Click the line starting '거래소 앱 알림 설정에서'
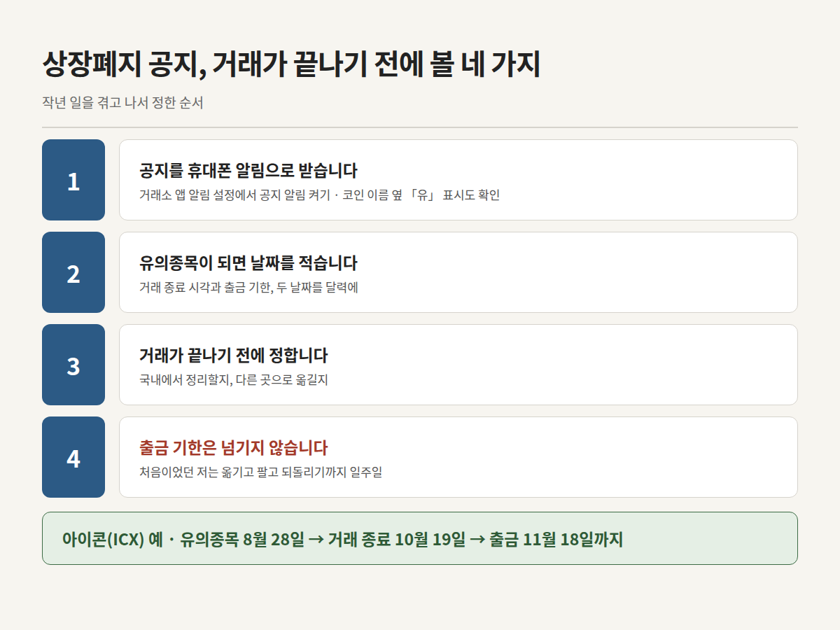The image size is (840, 630). [320, 195]
